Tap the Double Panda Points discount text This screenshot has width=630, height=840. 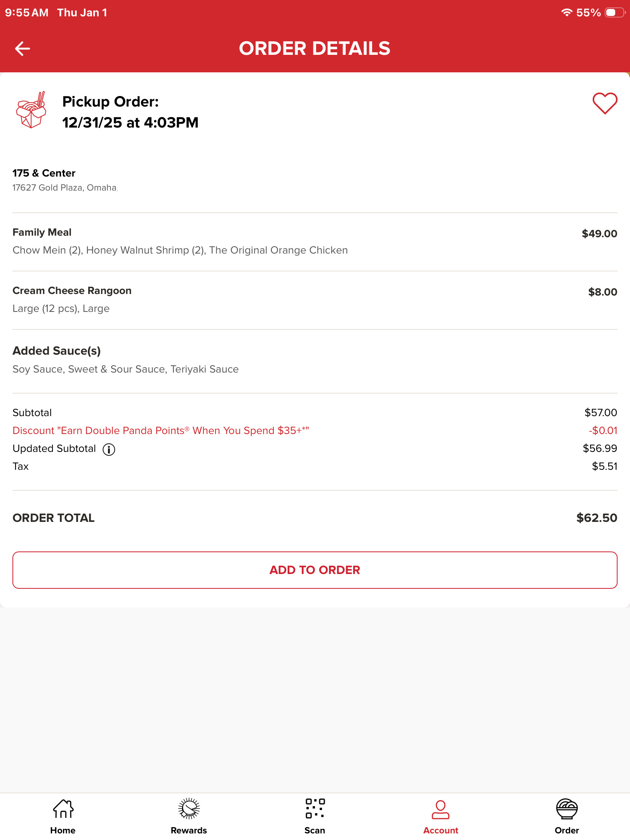[161, 430]
